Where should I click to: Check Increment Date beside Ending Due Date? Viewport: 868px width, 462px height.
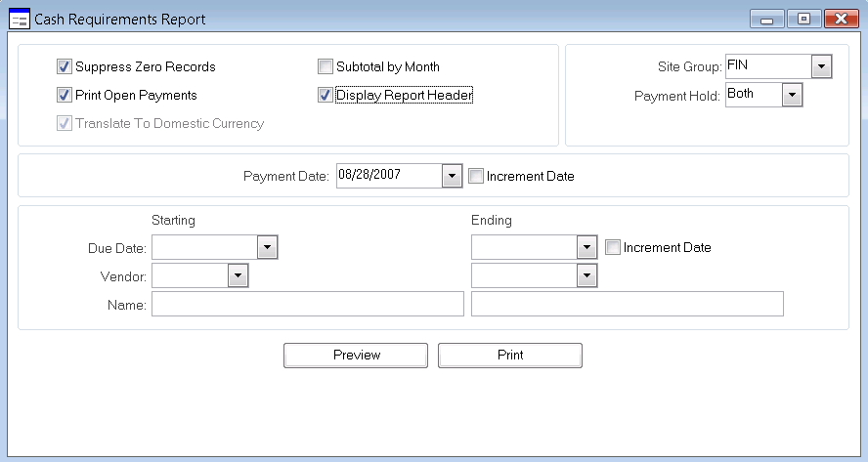pyautogui.click(x=613, y=248)
